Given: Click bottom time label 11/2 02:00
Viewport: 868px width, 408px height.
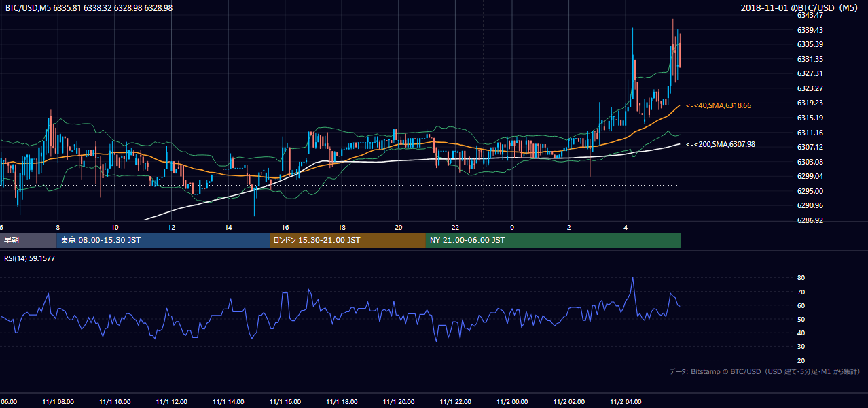Looking at the screenshot, I should click(x=568, y=401).
